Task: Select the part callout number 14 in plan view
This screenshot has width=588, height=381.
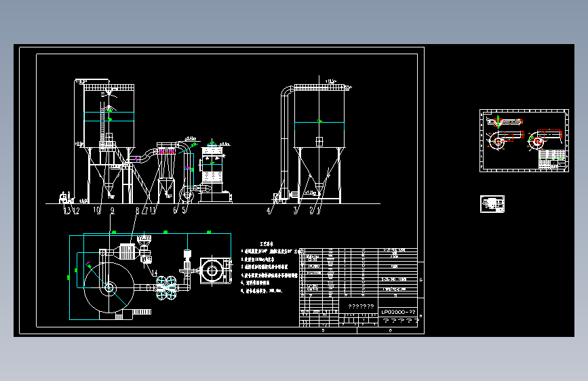Action: pos(155,273)
